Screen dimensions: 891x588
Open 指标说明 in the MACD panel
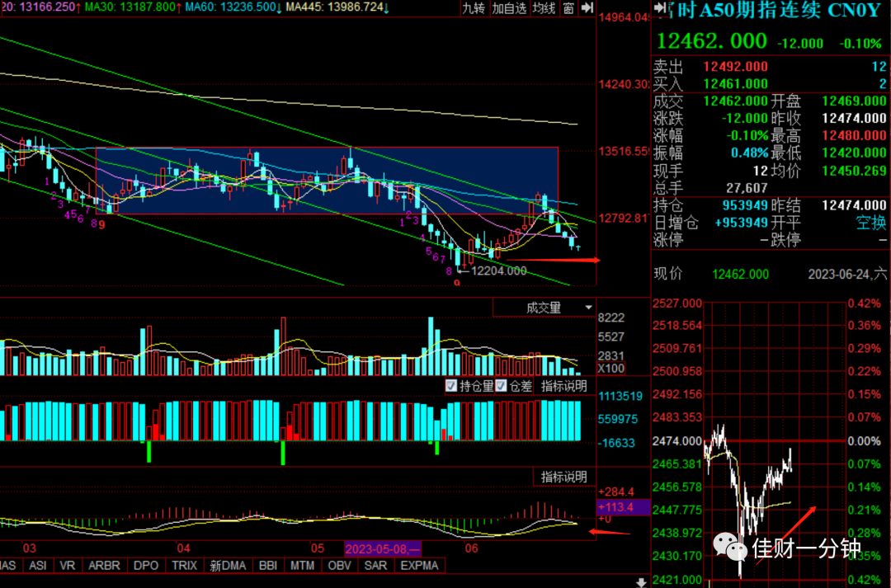tap(563, 477)
